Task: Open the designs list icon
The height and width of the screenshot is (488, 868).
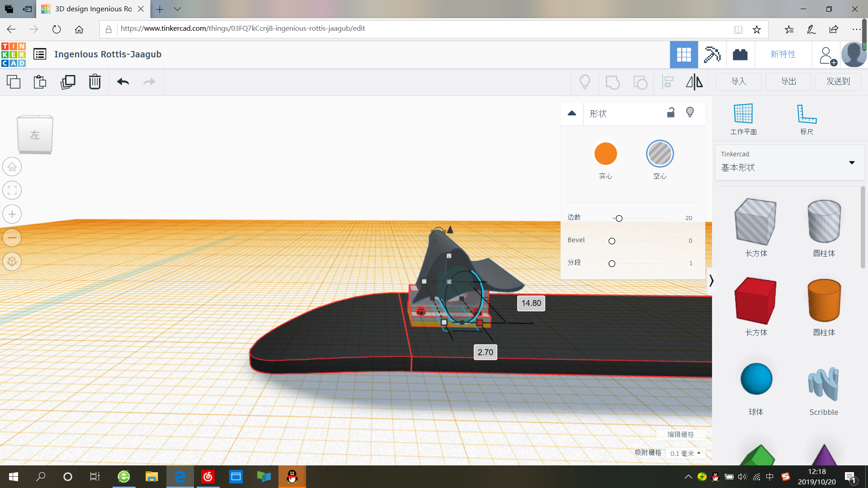Action: click(40, 54)
